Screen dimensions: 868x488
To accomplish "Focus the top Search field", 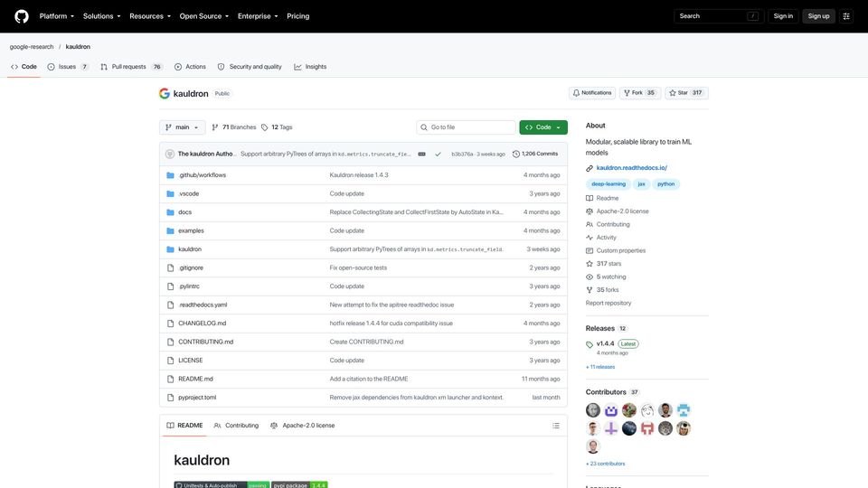I will (719, 16).
